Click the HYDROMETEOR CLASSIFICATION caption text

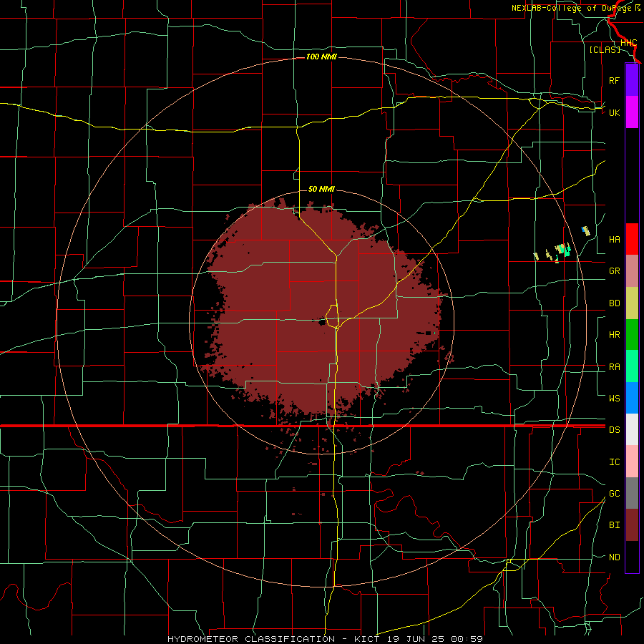[x=251, y=639]
